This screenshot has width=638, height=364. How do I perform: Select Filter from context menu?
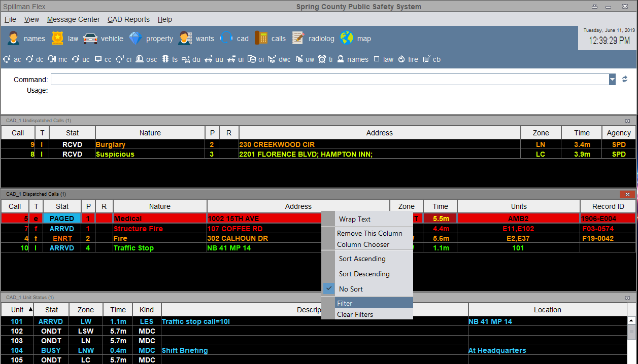tap(345, 303)
